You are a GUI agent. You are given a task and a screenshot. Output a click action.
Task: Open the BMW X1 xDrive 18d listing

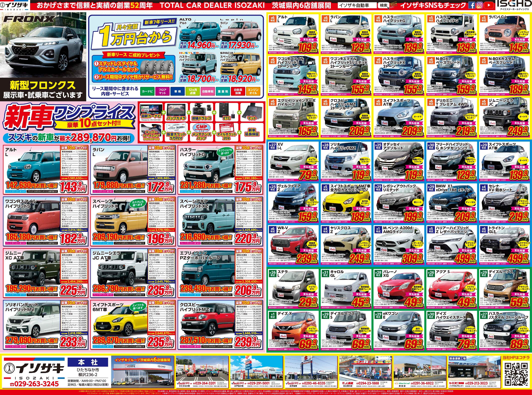click(451, 203)
